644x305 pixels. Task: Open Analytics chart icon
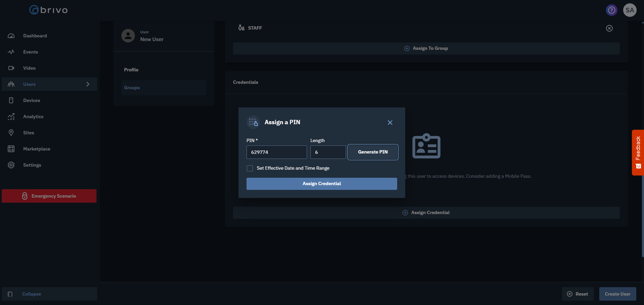[11, 116]
